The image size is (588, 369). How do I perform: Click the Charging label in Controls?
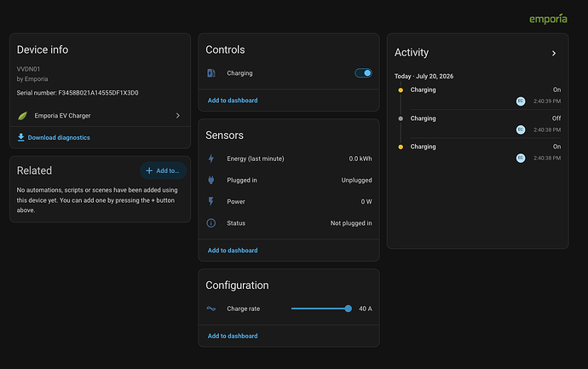239,73
